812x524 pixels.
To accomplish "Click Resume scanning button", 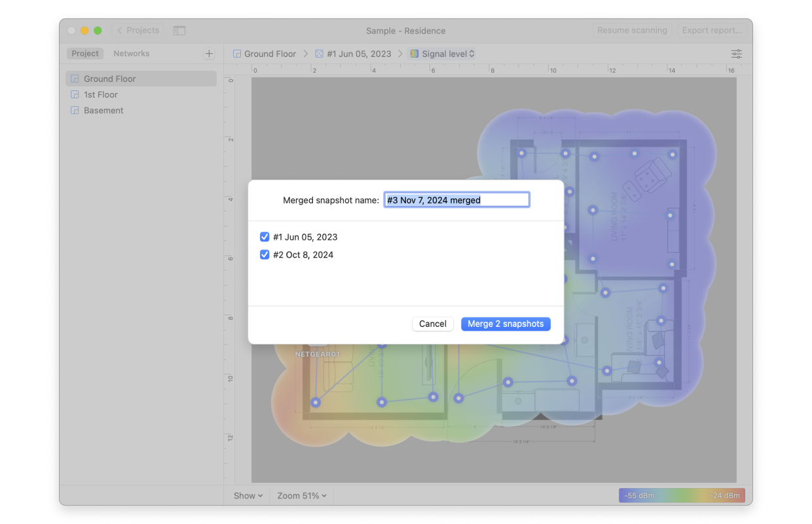I will coord(632,31).
